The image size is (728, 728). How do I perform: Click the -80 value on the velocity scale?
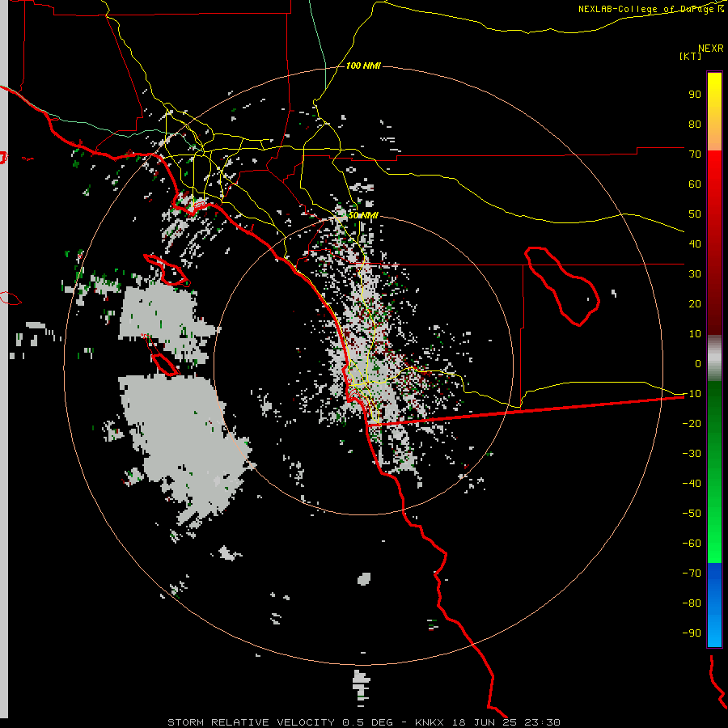point(692,603)
